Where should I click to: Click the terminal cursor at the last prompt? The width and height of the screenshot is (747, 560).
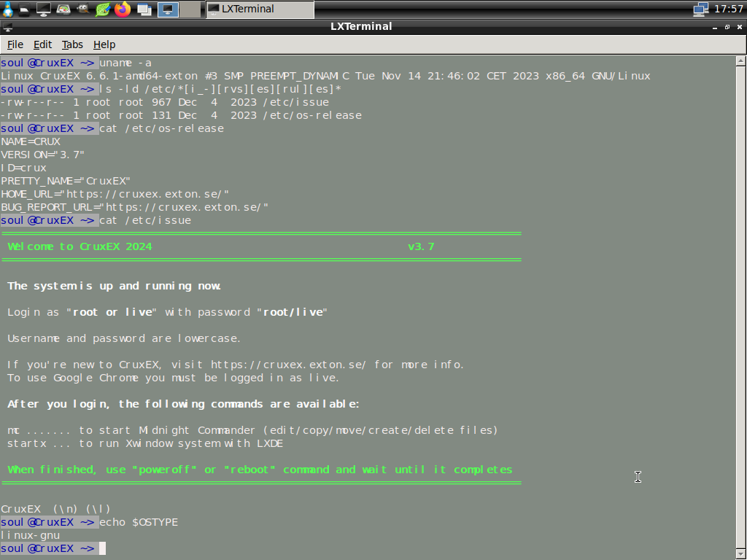102,548
